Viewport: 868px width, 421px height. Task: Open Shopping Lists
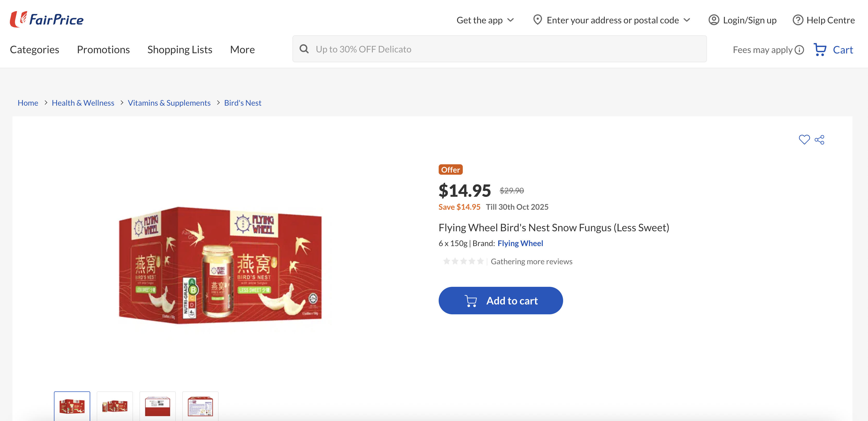[x=180, y=50]
